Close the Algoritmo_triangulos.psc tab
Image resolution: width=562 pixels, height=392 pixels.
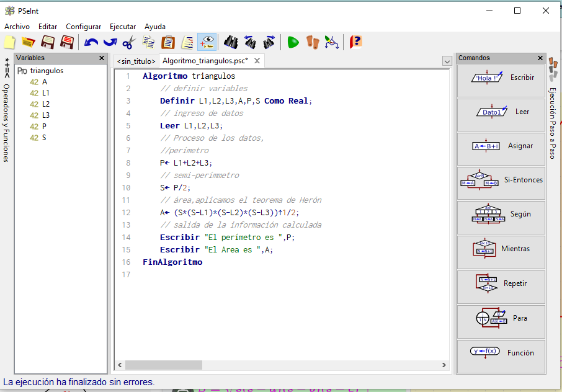click(257, 61)
